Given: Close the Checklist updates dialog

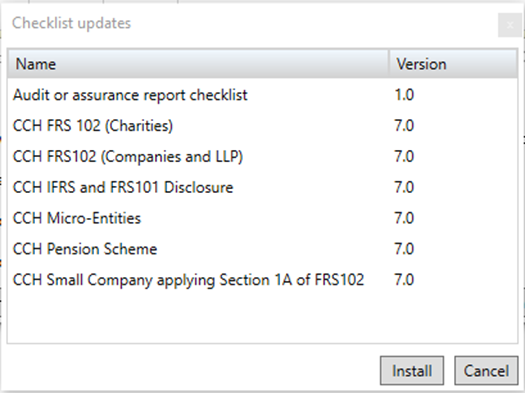Looking at the screenshot, I should tap(510, 25).
